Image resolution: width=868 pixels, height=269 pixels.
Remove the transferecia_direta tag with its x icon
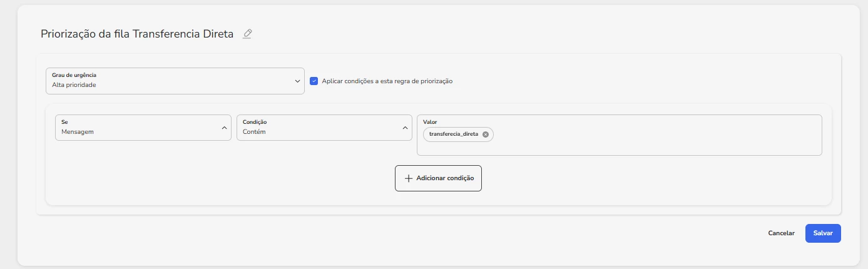486,134
